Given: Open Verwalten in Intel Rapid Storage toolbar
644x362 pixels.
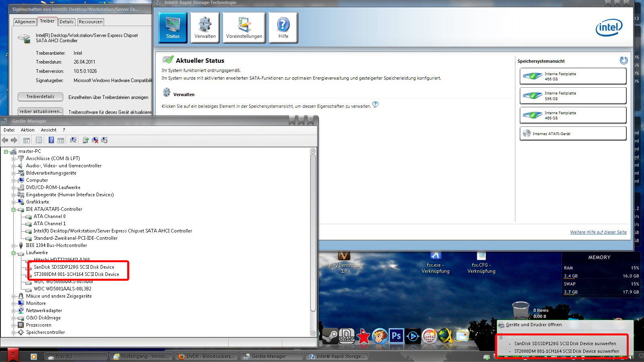Looking at the screenshot, I should (x=205, y=27).
